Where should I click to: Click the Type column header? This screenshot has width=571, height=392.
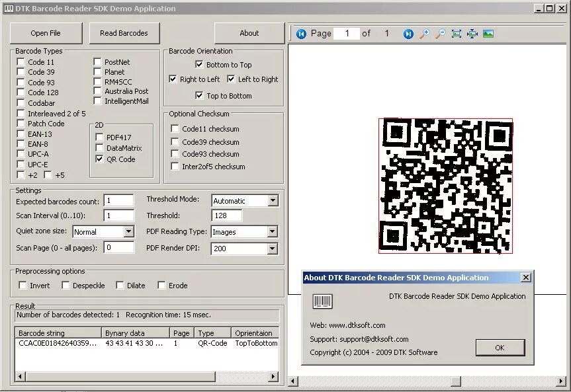(212, 333)
